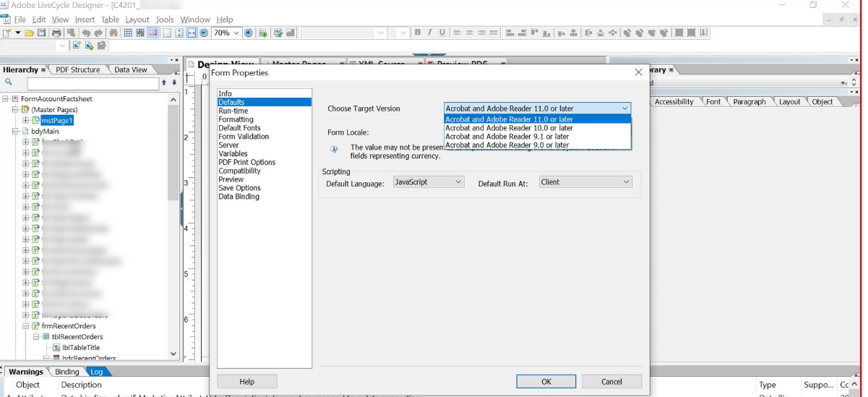The width and height of the screenshot is (868, 397).
Task: Open the File menu
Action: point(20,20)
